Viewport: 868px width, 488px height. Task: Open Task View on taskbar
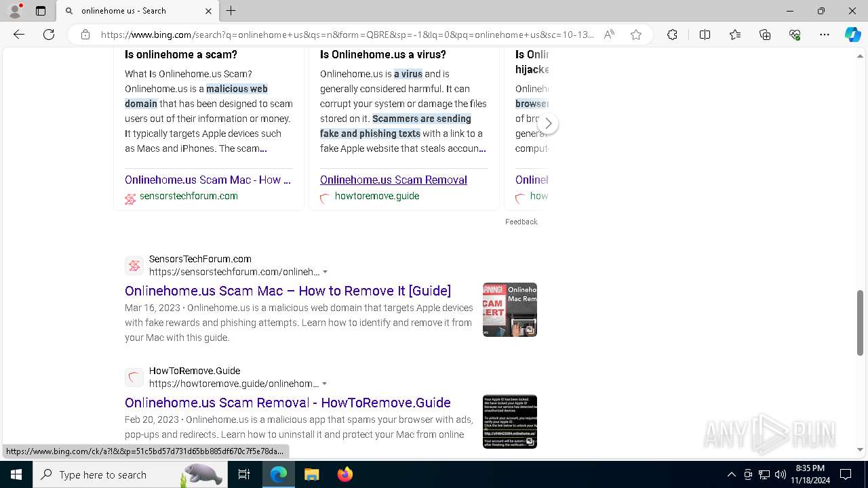(x=245, y=474)
